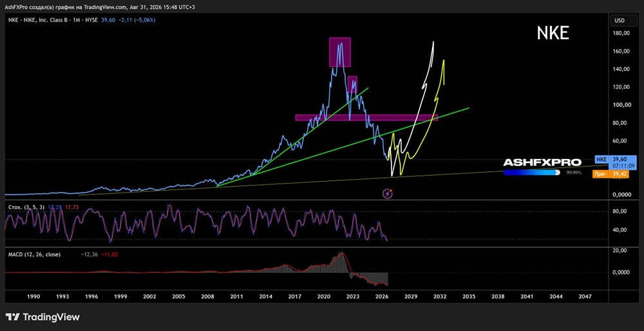The width and height of the screenshot is (644, 331).
Task: Click the 2011 label on time axis
Action: tap(236, 296)
